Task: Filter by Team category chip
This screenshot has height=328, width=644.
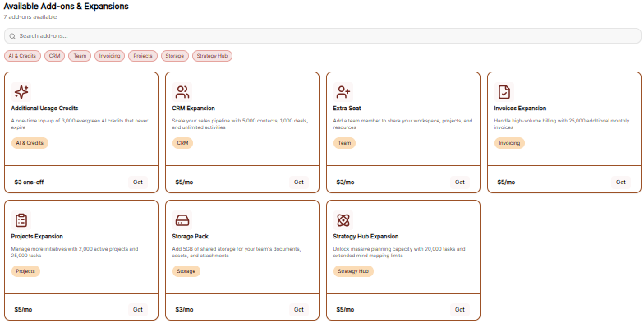Action: (80, 56)
